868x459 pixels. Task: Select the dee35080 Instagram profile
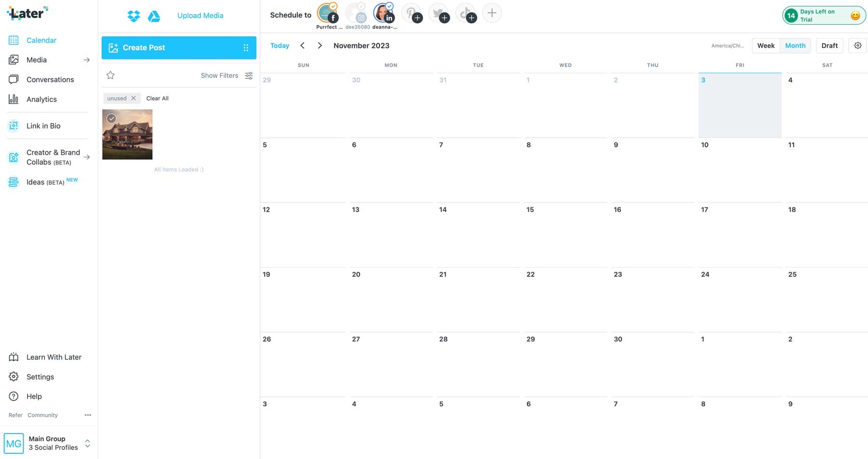[355, 13]
